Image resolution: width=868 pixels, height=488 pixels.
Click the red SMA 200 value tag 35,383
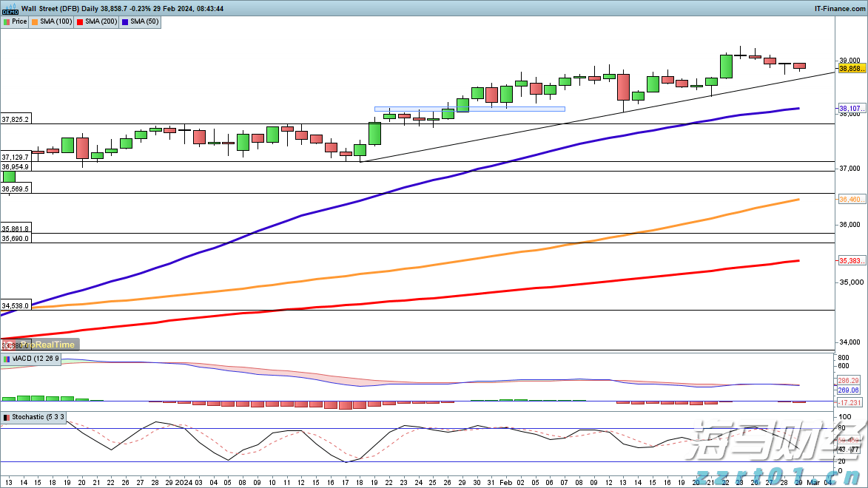[850, 260]
